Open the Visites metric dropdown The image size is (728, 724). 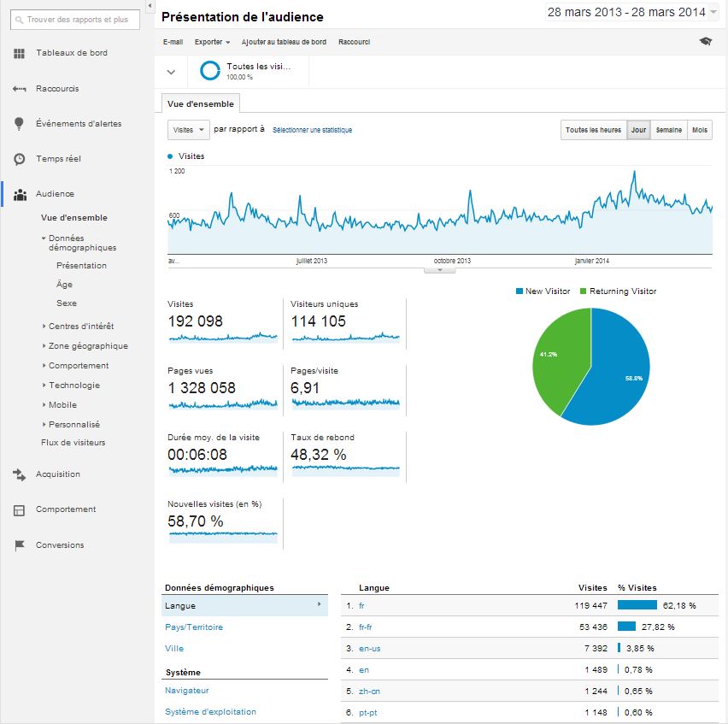pos(189,130)
